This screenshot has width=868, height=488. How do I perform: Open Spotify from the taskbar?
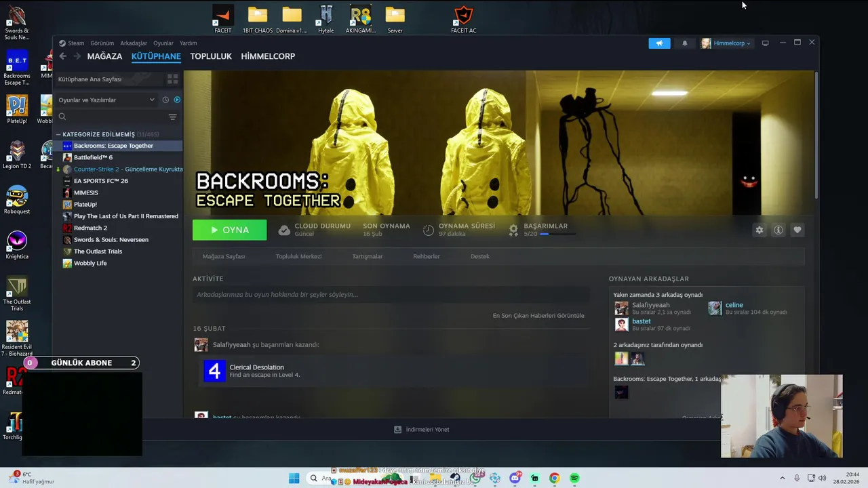click(574, 479)
